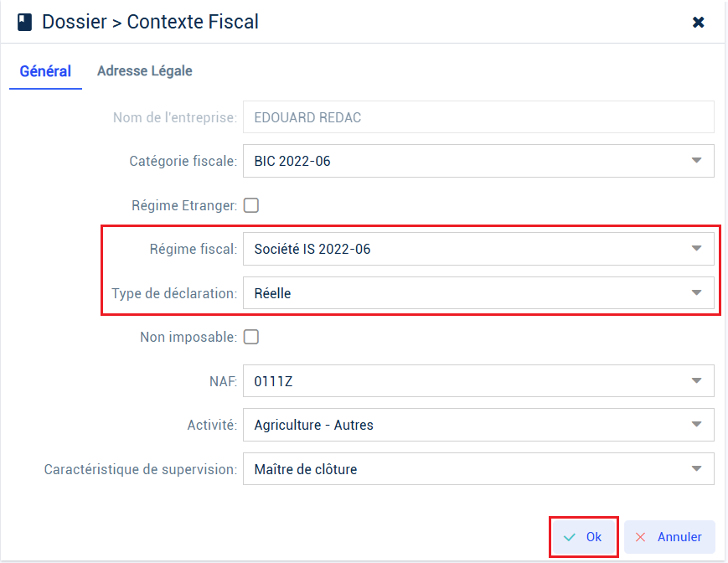The image size is (728, 563).
Task: Confirm with the Ok button
Action: 584,537
